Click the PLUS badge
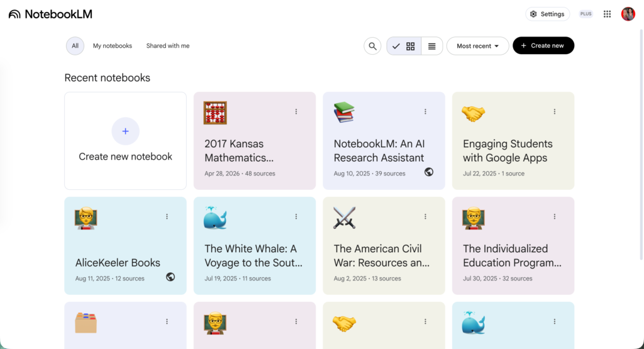Image resolution: width=644 pixels, height=349 pixels. click(x=586, y=14)
